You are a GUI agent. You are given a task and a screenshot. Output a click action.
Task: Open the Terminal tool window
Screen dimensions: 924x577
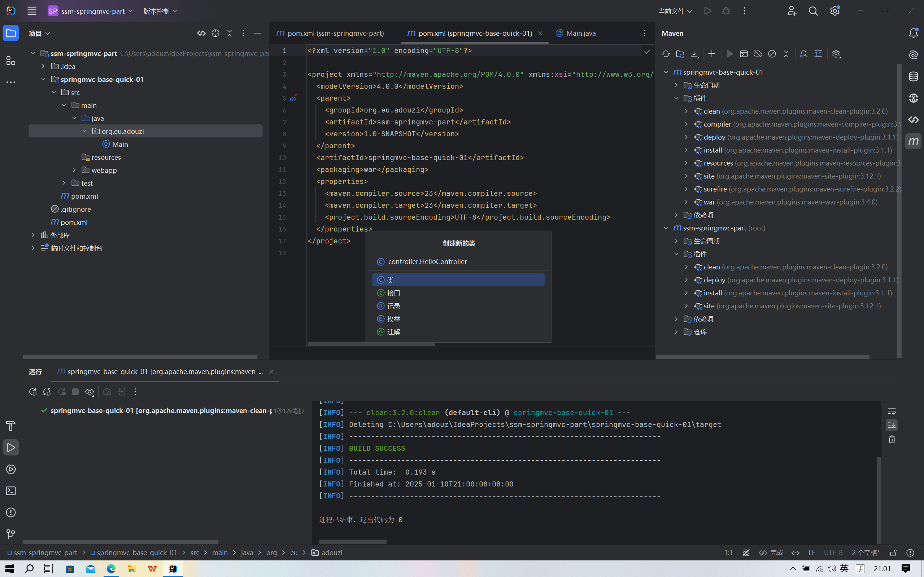point(11,491)
